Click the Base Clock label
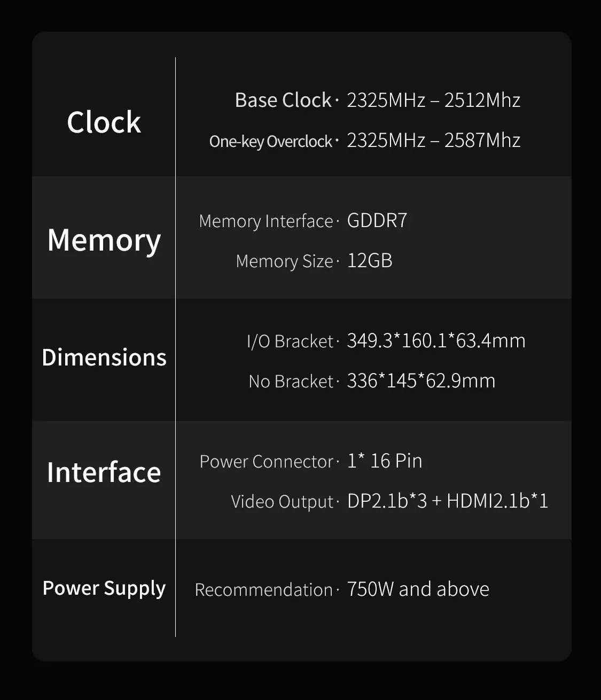The width and height of the screenshot is (601, 700). [x=283, y=100]
